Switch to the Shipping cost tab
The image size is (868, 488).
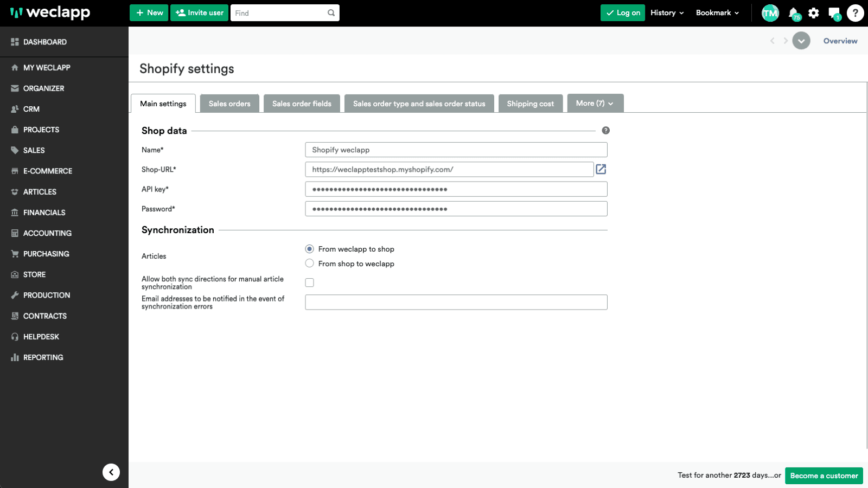(x=530, y=104)
